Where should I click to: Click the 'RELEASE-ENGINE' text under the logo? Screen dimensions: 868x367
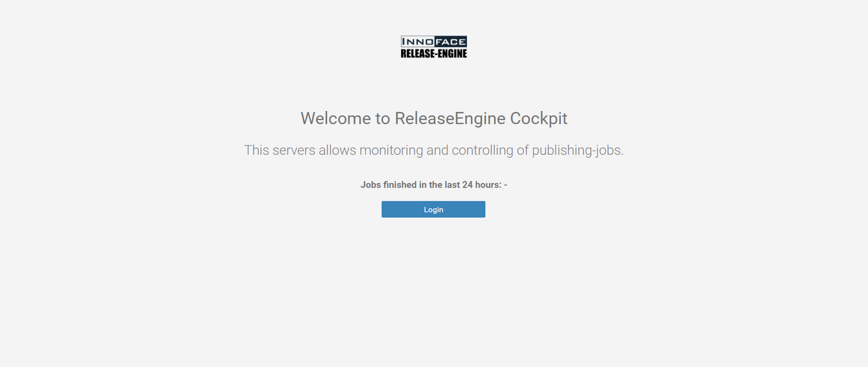coord(434,54)
